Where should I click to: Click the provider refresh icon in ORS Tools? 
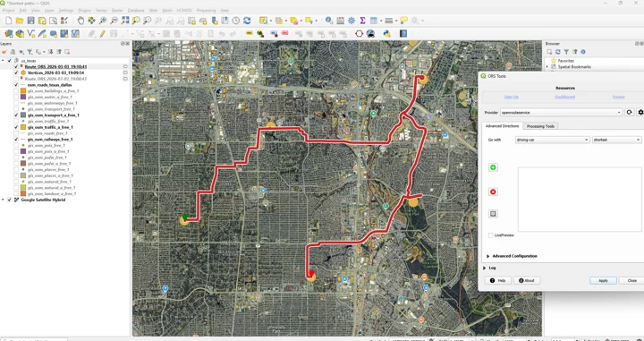pos(629,112)
